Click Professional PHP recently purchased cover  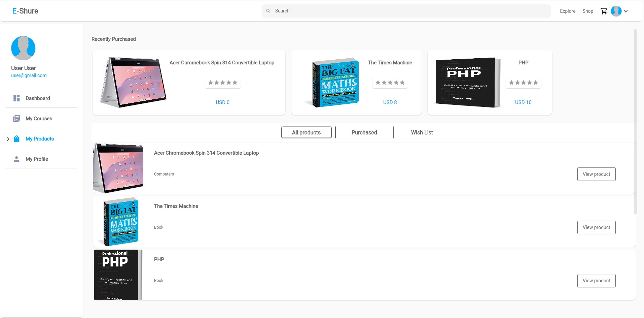click(467, 83)
